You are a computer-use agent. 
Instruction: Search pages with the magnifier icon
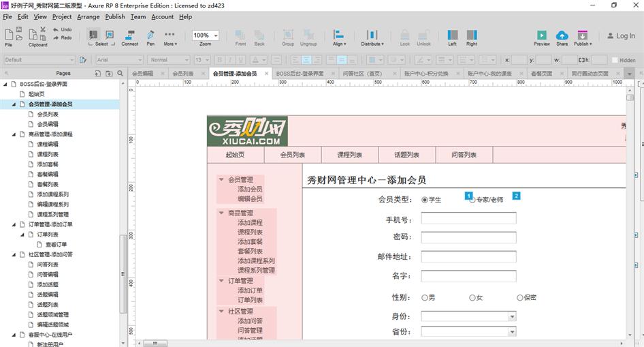(x=120, y=73)
